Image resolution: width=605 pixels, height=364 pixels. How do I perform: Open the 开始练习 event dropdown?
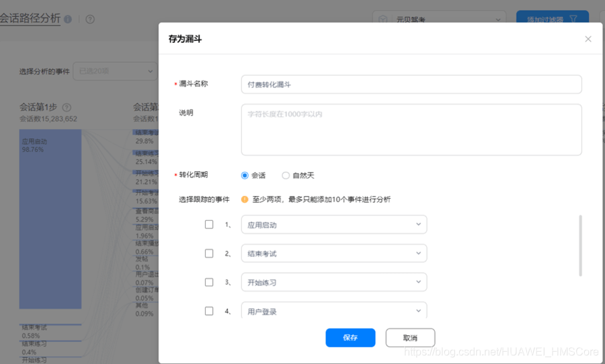pyautogui.click(x=334, y=282)
